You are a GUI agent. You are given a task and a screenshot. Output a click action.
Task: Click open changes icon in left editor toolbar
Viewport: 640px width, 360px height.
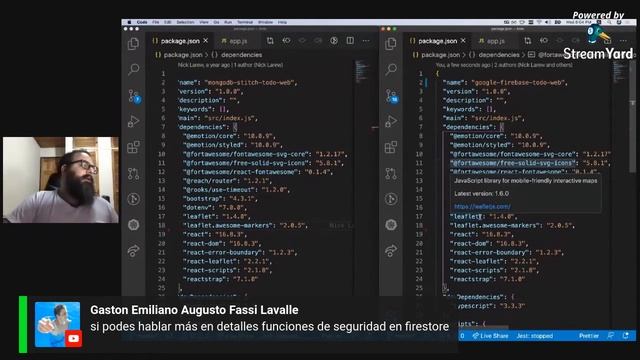pos(287,40)
